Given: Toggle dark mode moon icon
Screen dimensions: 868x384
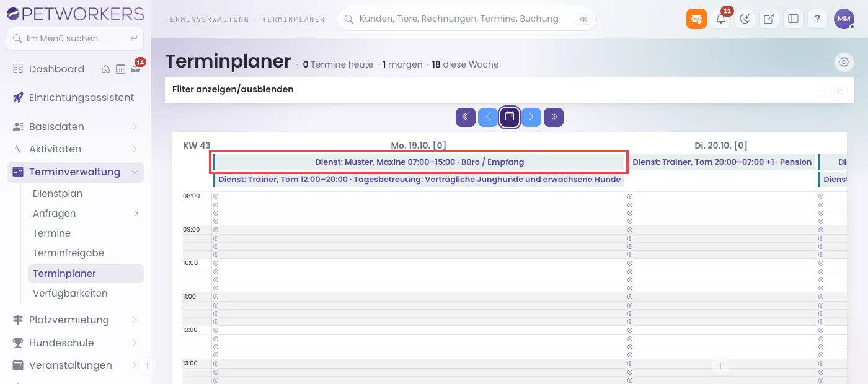Looking at the screenshot, I should click(x=745, y=19).
